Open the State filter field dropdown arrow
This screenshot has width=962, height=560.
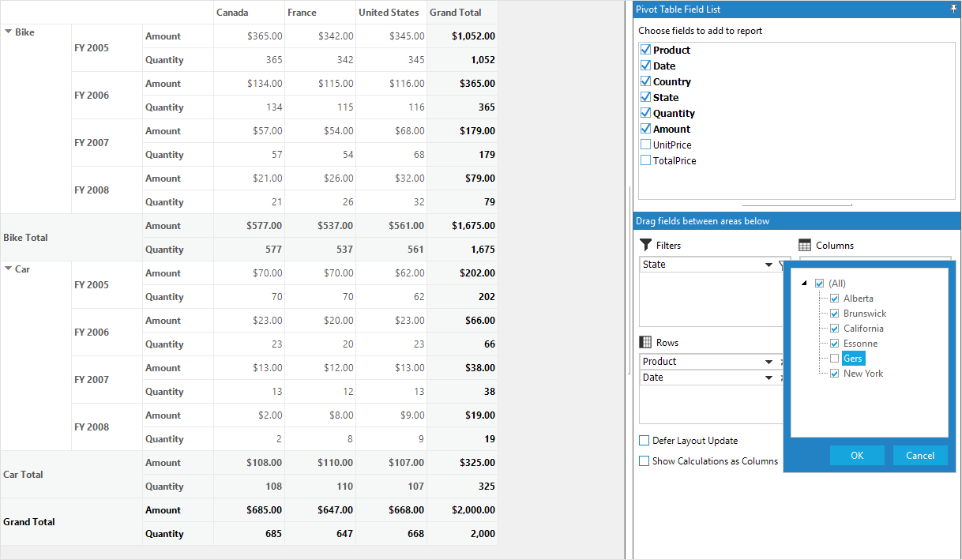click(768, 265)
